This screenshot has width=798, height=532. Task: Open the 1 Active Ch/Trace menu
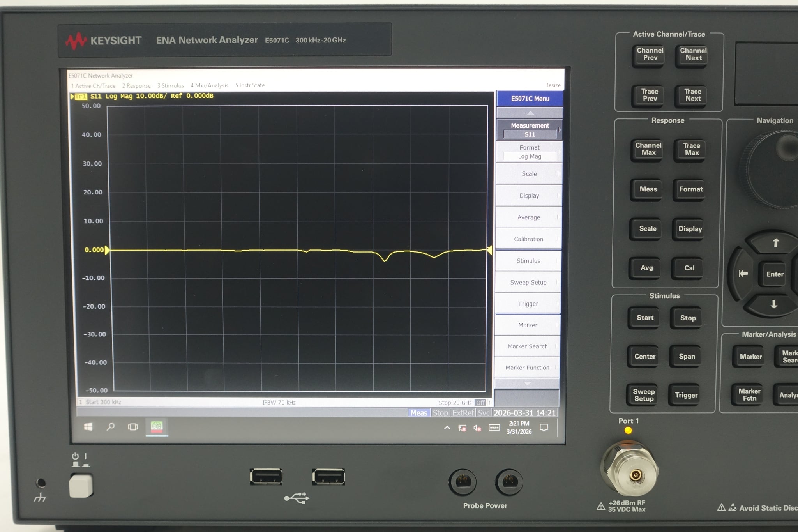pyautogui.click(x=94, y=86)
